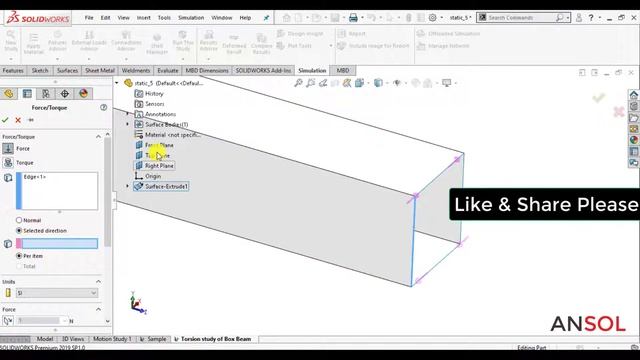Expand the Surface Bodies tree node
The height and width of the screenshot is (360, 640).
[x=127, y=124]
